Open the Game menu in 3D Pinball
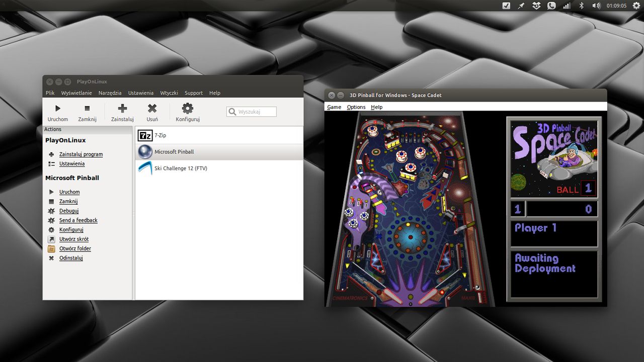Screen dimensions: 644x362 click(334, 107)
